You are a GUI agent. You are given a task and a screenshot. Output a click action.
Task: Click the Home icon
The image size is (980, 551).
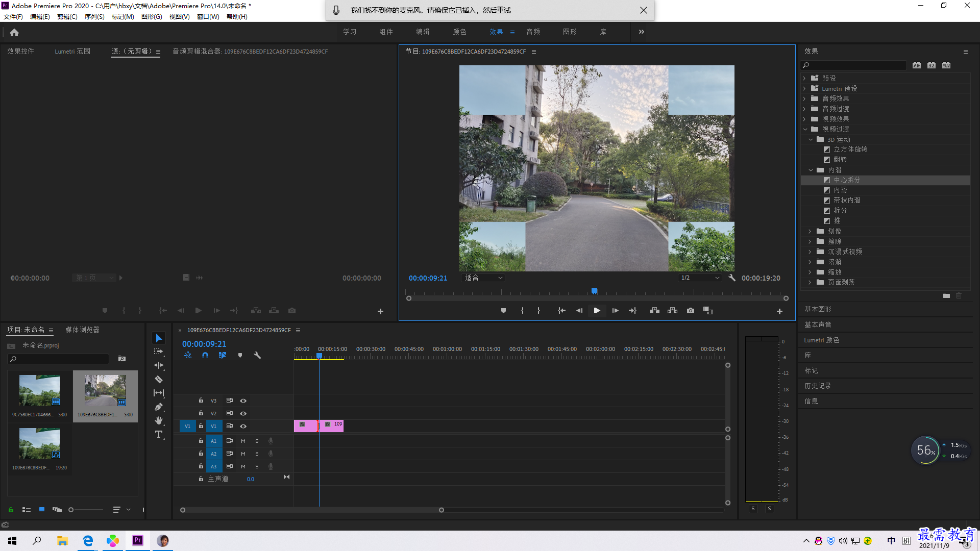[x=14, y=33]
